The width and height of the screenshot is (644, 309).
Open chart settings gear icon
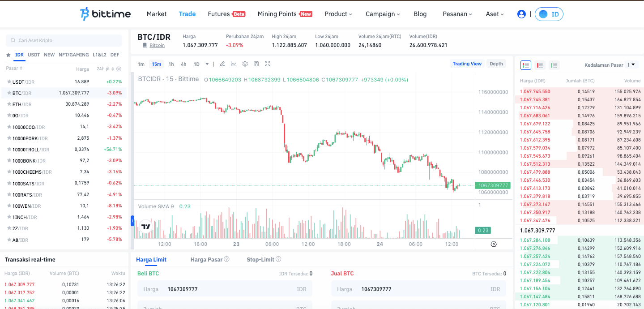(x=245, y=64)
